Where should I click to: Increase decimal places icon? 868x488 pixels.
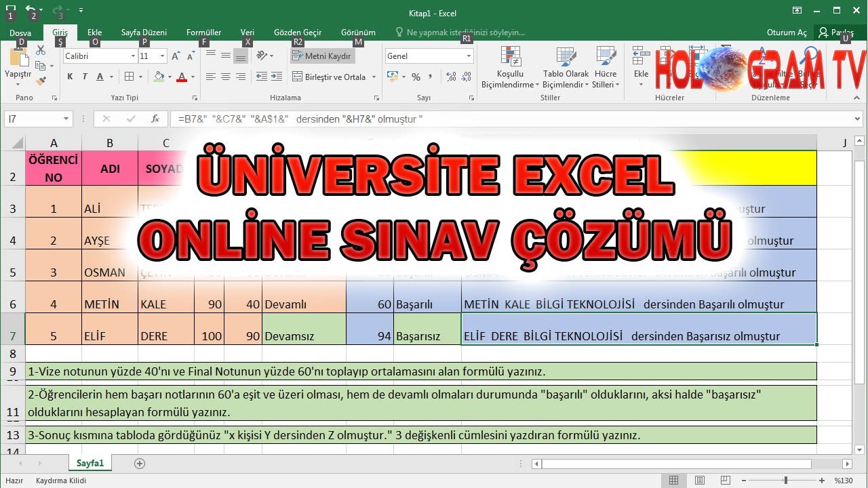(x=450, y=77)
